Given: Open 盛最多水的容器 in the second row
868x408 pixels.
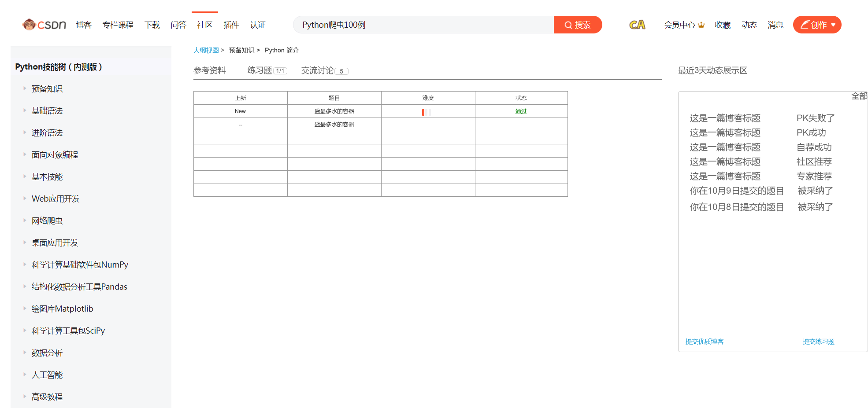Looking at the screenshot, I should tap(334, 125).
